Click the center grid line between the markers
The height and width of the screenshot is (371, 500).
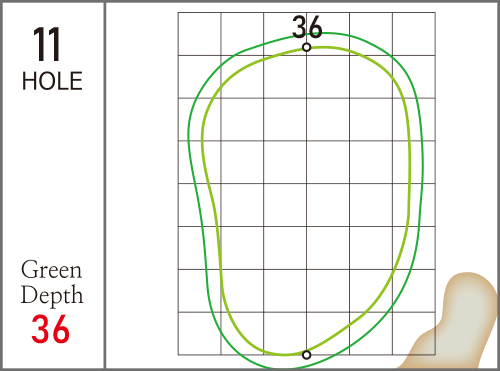307,200
